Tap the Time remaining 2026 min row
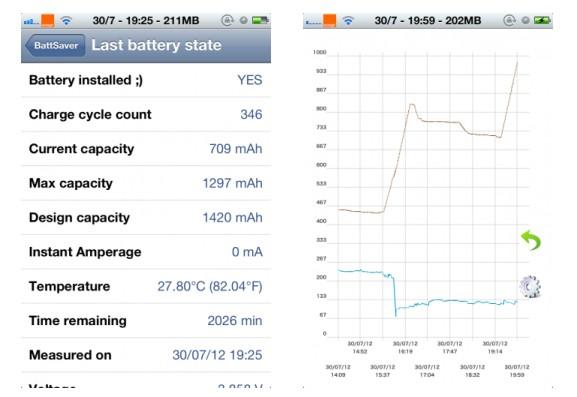Screen dimensions: 577x397 [x=146, y=320]
